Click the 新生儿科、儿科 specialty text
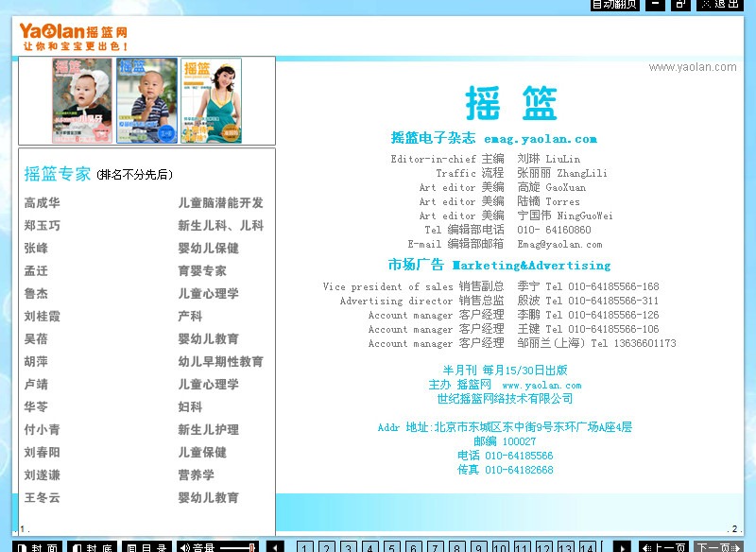 (221, 225)
